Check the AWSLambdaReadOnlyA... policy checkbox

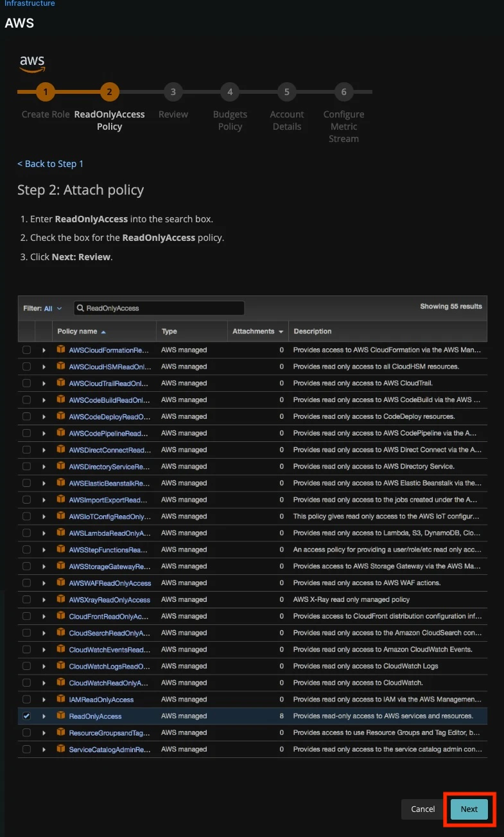[26, 533]
